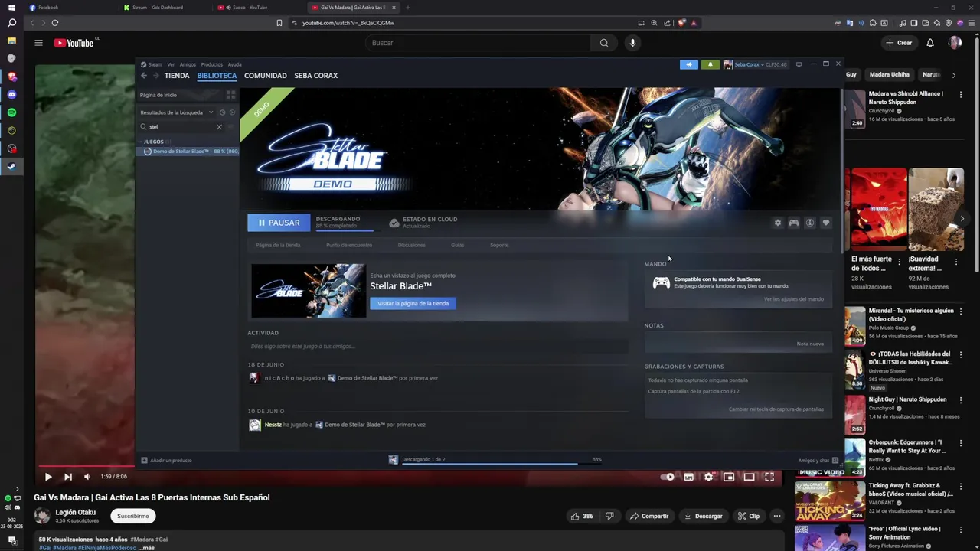Go back in Steam navigation

(x=144, y=76)
